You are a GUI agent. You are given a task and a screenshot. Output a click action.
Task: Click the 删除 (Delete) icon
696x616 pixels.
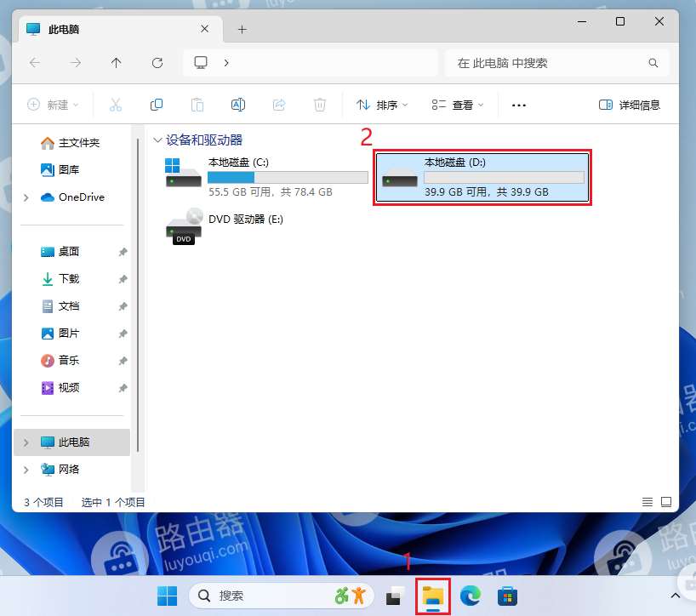tap(319, 104)
